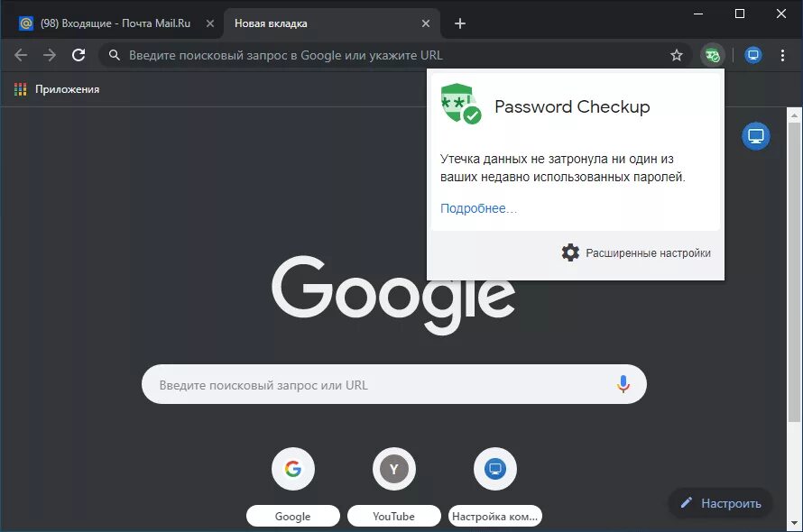This screenshot has width=803, height=532.
Task: Click the scrollbar down arrow
Action: (x=794, y=523)
